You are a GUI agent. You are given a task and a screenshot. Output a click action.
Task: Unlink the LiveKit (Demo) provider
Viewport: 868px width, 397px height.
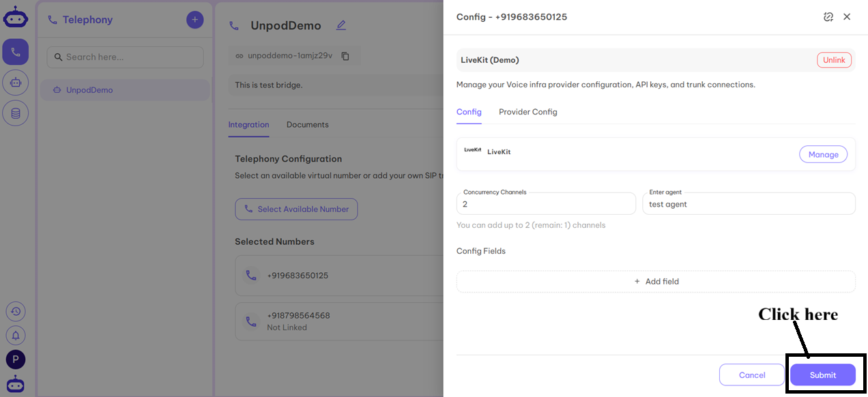[x=834, y=59]
